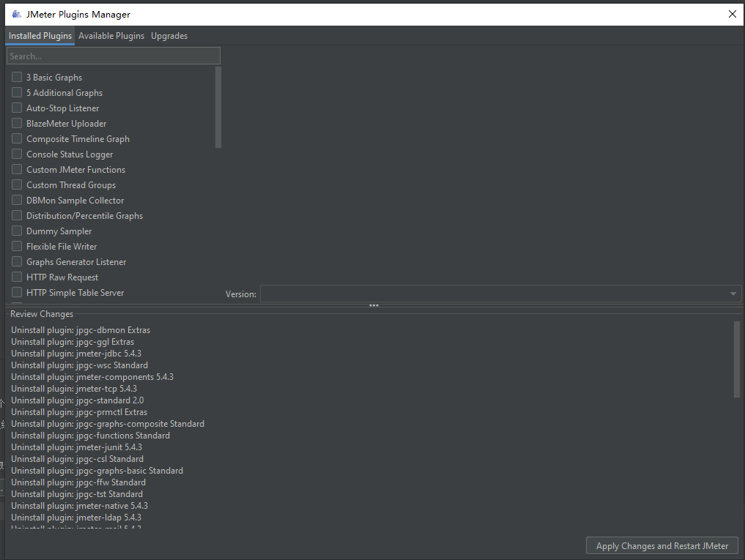Screen dimensions: 745x560
Task: Click 'Uninstall plugin: jpgc-tst Standard' line
Action: (77, 494)
